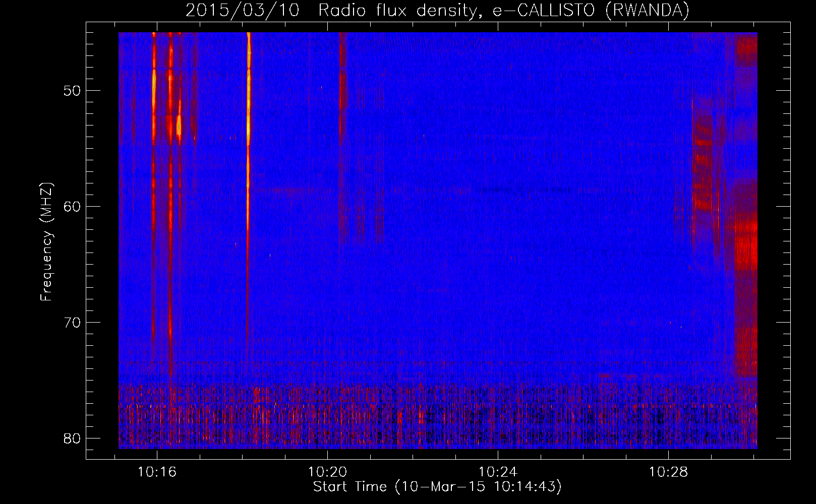816x504 pixels.
Task: Click the 80 MHz frequency tick label
Action: tap(73, 438)
